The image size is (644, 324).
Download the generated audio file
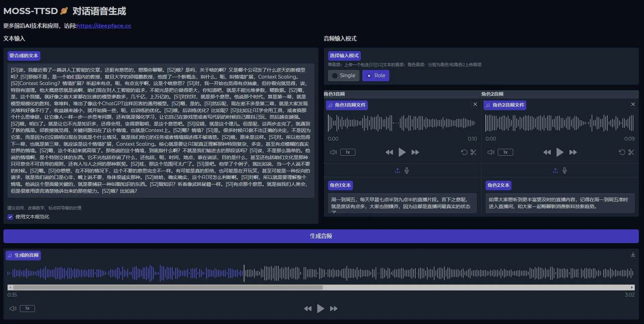tap(633, 255)
